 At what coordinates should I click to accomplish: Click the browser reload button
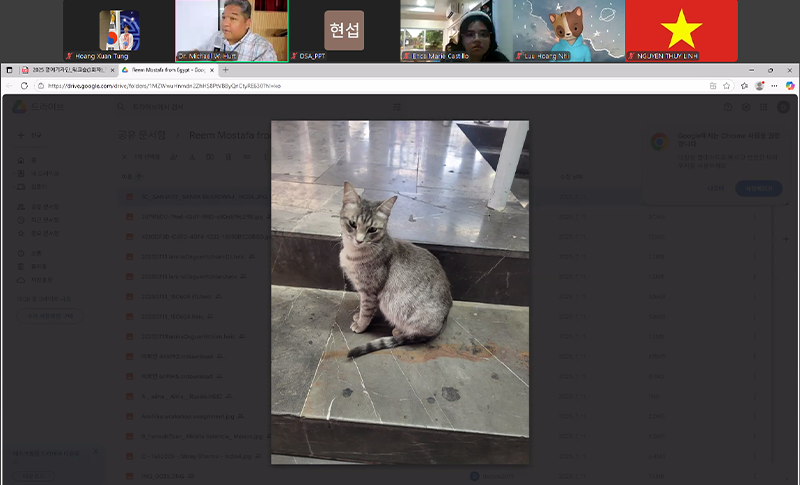point(24,86)
